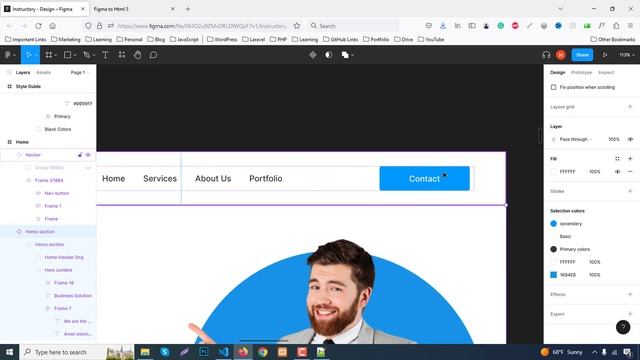Open the Frame tools dropdown arrow
This screenshot has width=640, height=360.
pyautogui.click(x=56, y=55)
